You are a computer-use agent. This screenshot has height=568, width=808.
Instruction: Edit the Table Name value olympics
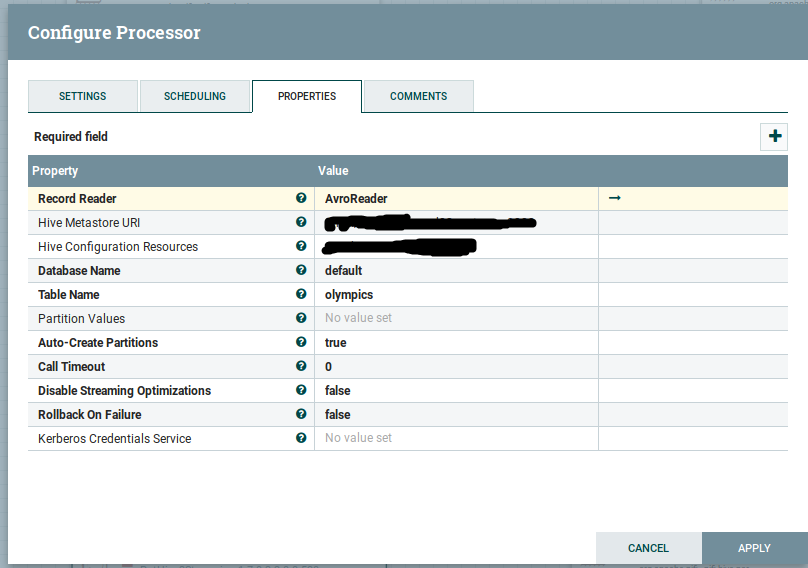click(x=457, y=294)
